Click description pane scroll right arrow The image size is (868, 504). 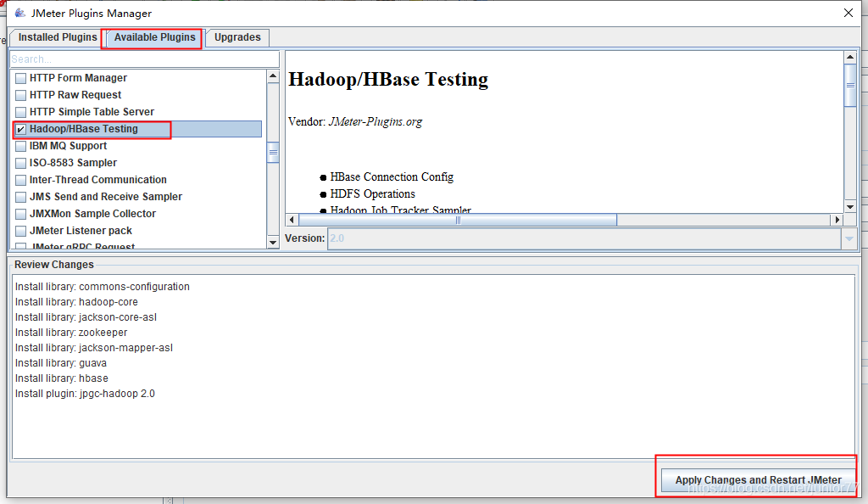point(837,220)
